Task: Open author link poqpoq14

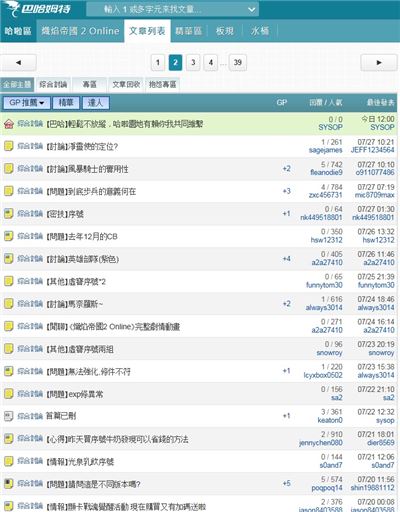Action: pos(327,488)
